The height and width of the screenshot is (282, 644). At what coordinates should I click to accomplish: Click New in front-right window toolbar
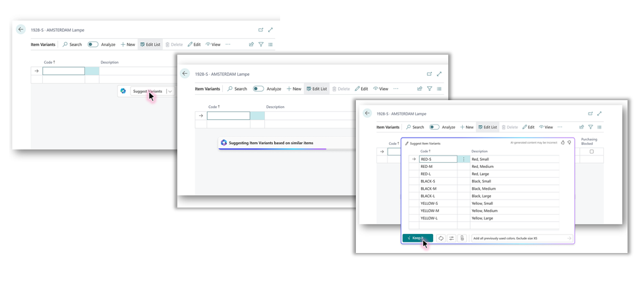[467, 127]
